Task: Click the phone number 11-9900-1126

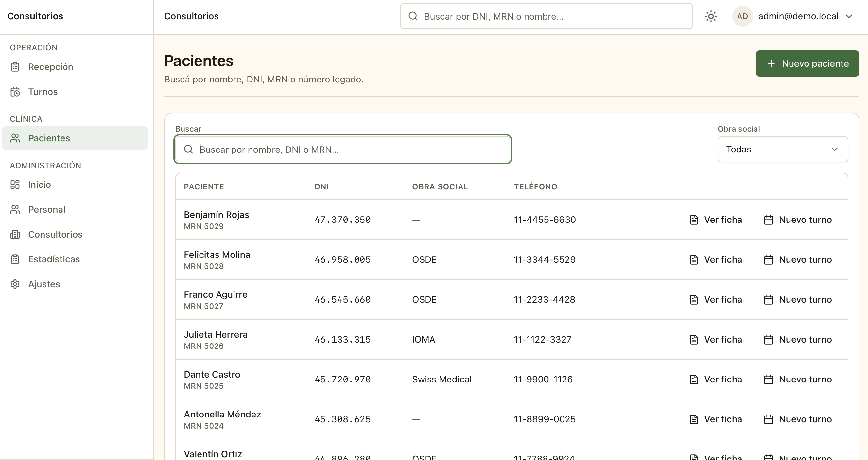Action: coord(543,380)
